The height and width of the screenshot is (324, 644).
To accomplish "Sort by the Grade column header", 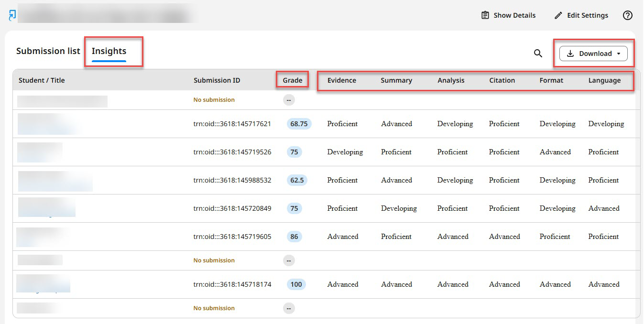I will [x=293, y=80].
